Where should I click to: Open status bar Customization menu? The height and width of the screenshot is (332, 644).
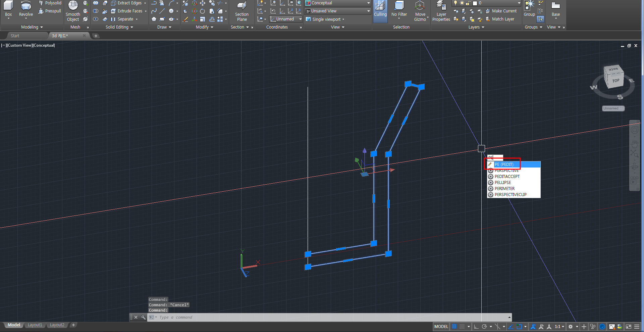click(x=637, y=327)
